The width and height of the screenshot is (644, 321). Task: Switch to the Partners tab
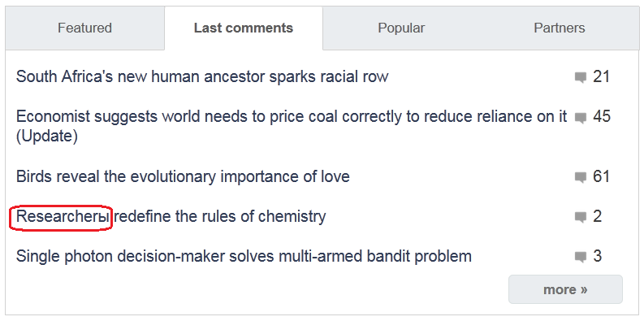(560, 28)
